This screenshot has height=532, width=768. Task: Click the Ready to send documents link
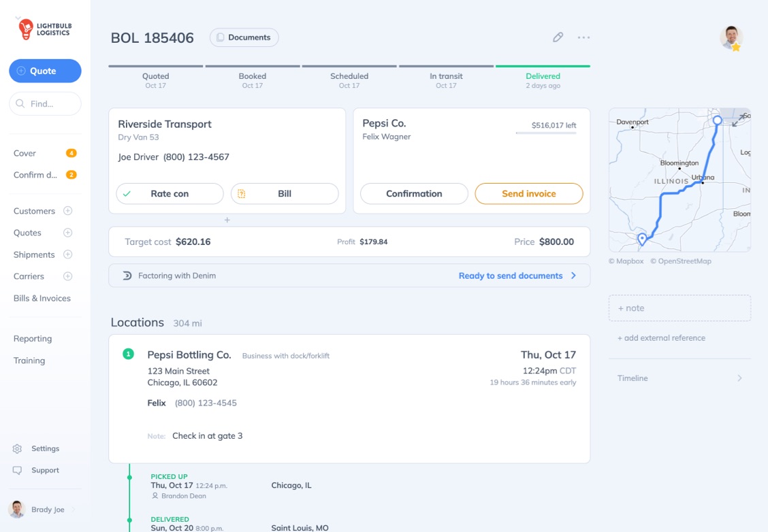511,276
